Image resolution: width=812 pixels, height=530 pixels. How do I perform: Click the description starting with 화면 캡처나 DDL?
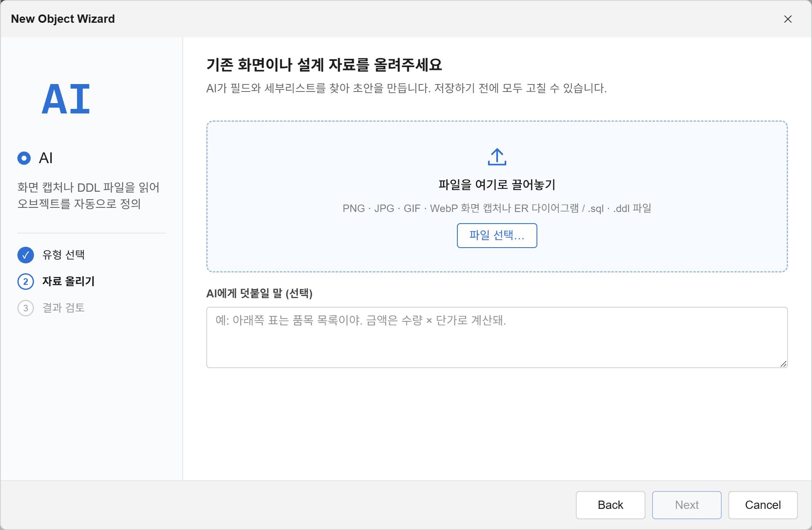pos(88,195)
